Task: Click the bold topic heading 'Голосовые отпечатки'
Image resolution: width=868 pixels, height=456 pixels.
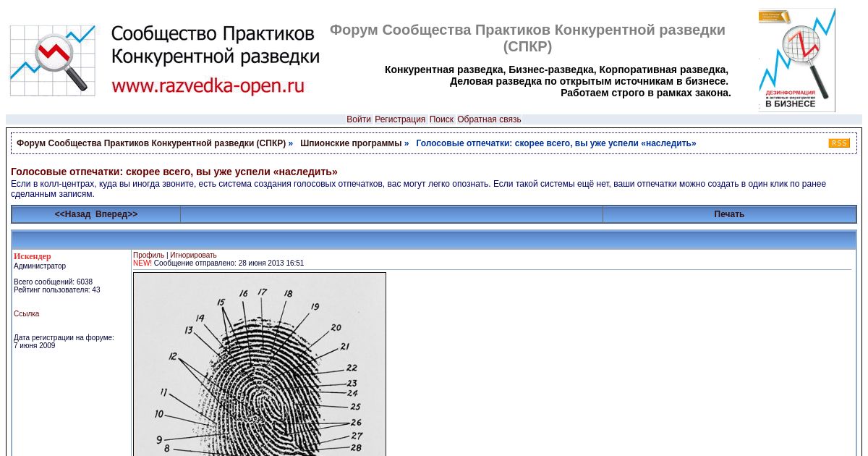Action: pos(174,172)
